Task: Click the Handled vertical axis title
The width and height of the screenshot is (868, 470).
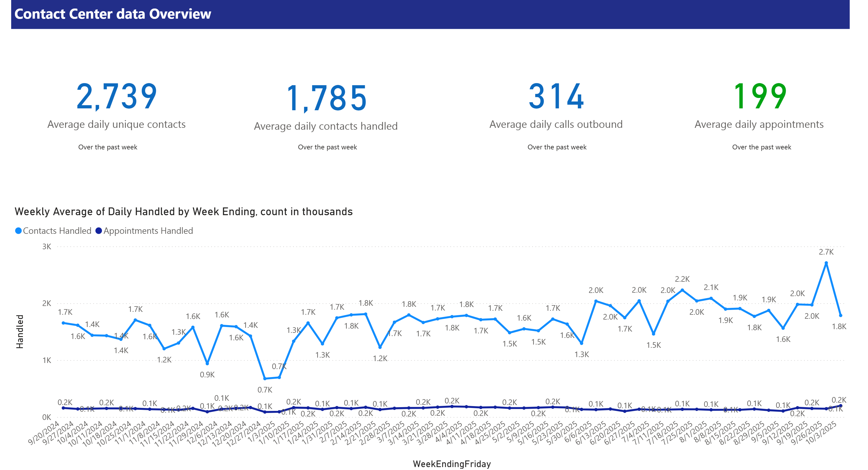Action: click(x=20, y=332)
